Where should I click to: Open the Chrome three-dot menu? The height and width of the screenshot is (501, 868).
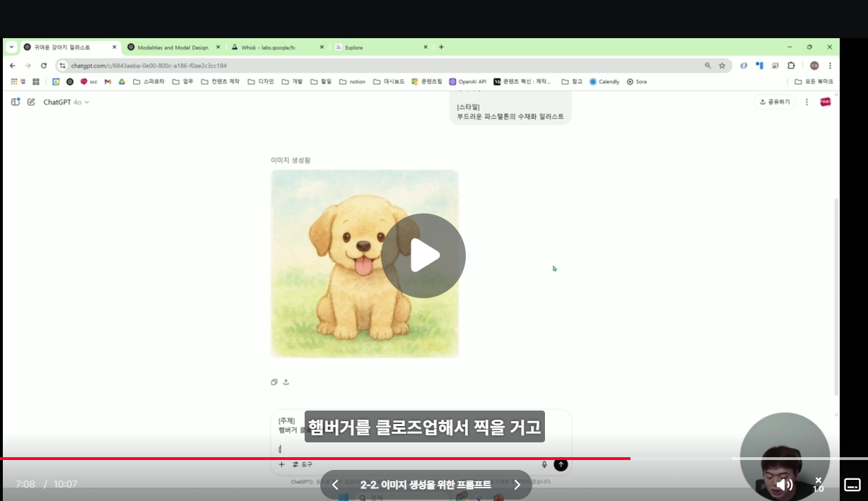[x=830, y=66]
